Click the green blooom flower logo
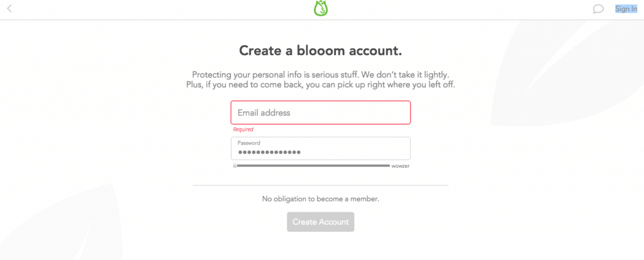Viewport: 644px width, 260px height. click(x=321, y=8)
